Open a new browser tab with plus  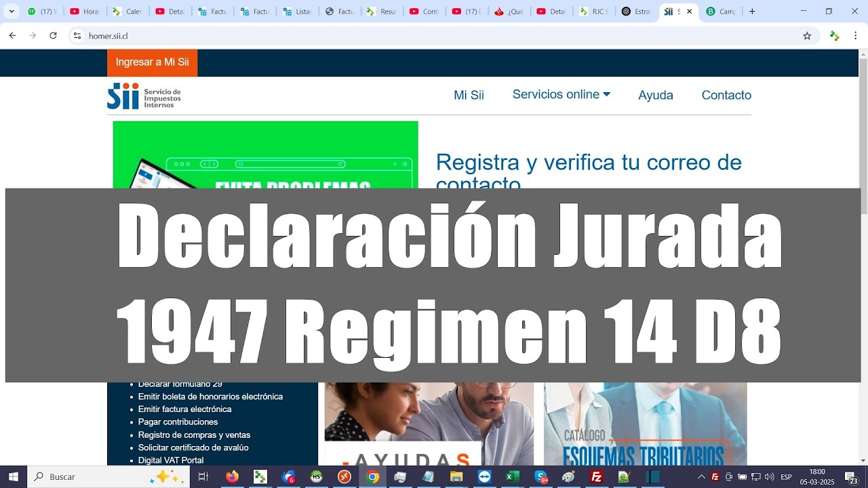(x=752, y=12)
